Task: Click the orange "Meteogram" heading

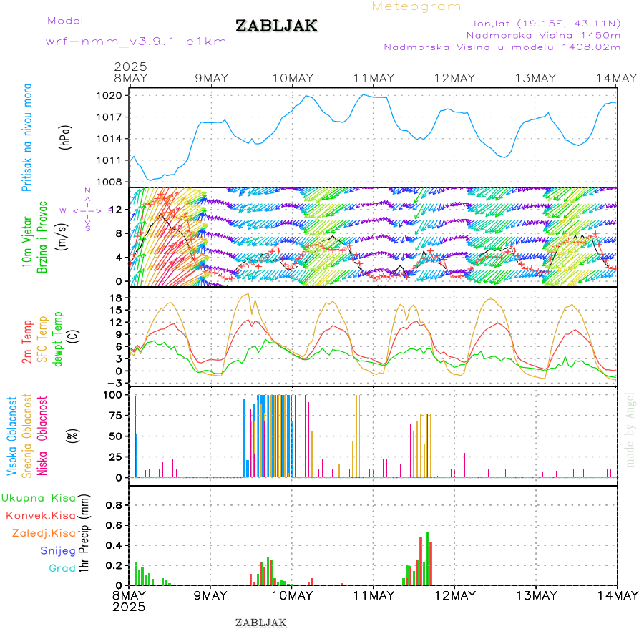Action: [x=416, y=6]
